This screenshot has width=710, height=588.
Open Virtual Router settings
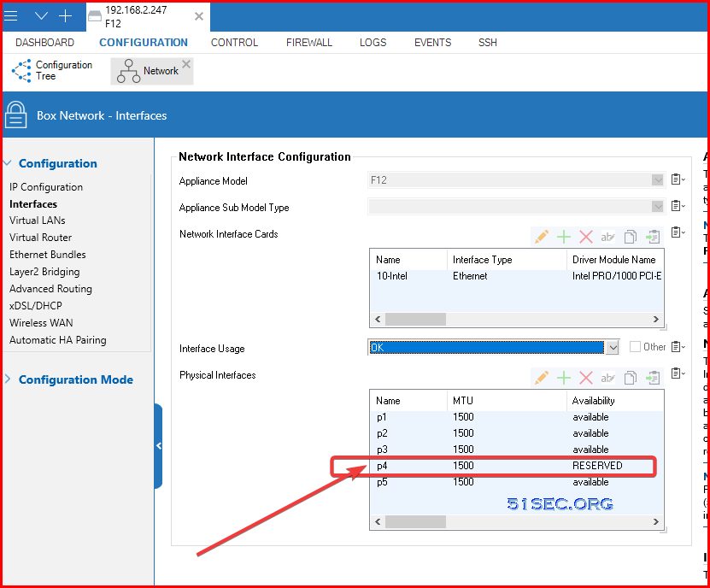pos(41,238)
